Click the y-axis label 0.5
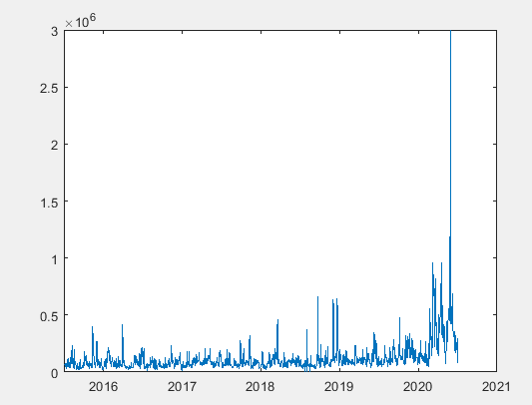 click(x=49, y=316)
